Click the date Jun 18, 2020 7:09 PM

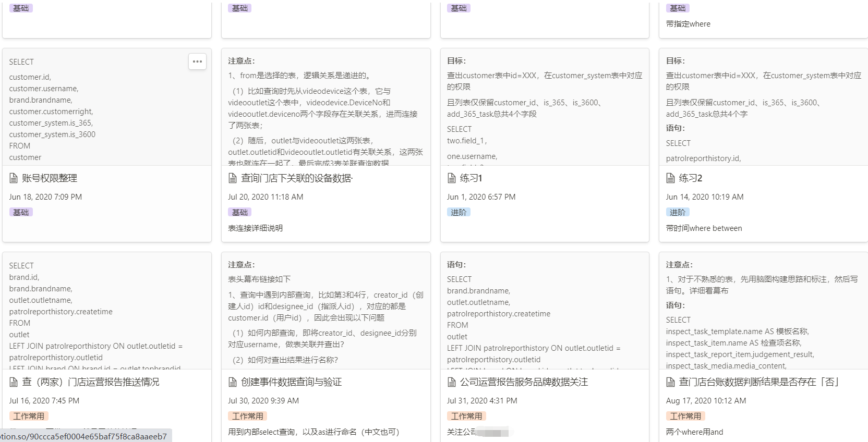[x=45, y=197]
